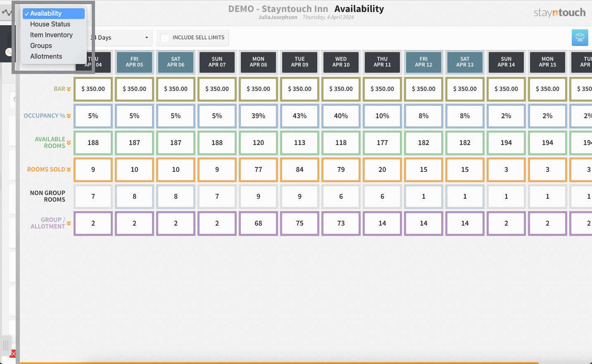This screenshot has width=592, height=364.
Task: Click group allotment cell showing 68
Action: coord(258,223)
